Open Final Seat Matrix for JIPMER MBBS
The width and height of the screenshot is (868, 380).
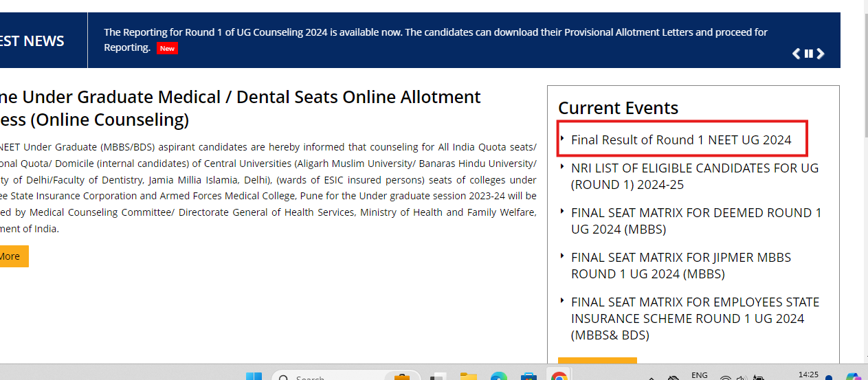[680, 265]
